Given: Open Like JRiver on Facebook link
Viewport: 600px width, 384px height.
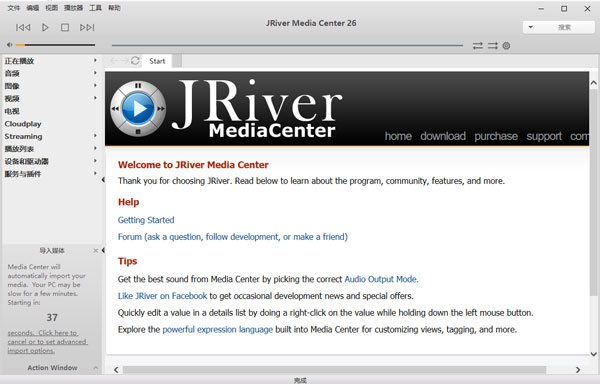Looking at the screenshot, I should click(x=162, y=296).
